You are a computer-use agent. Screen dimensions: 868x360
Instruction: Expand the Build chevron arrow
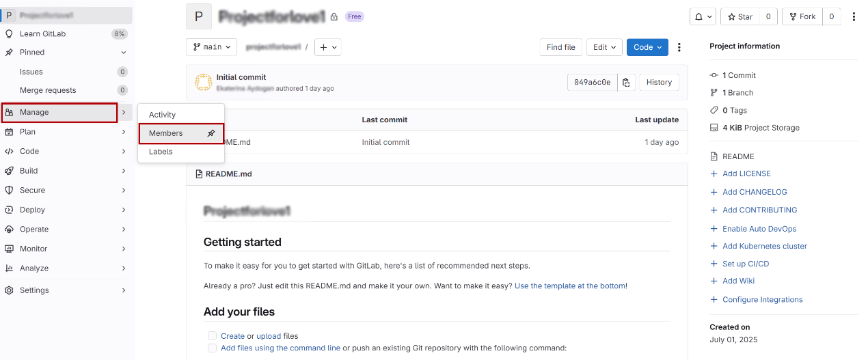(x=124, y=171)
